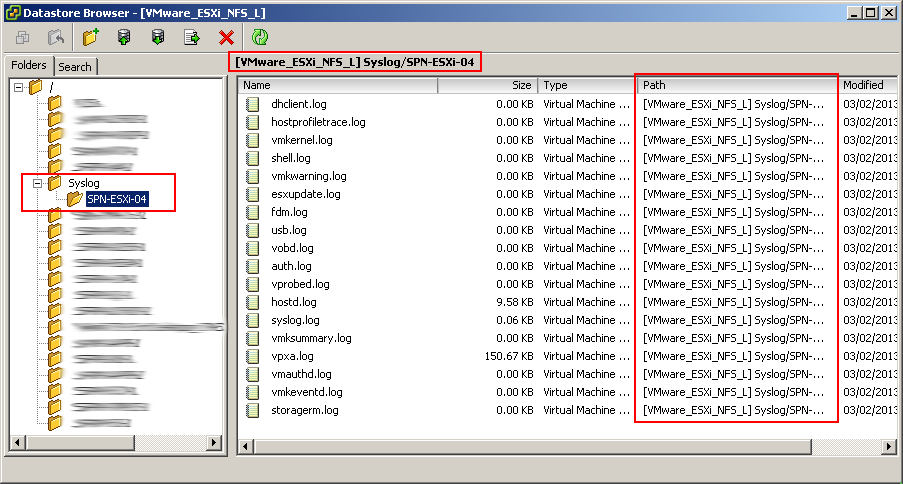Image resolution: width=903 pixels, height=484 pixels.
Task: Click the Datastore Browser title bar icon
Action: pyautogui.click(x=13, y=12)
